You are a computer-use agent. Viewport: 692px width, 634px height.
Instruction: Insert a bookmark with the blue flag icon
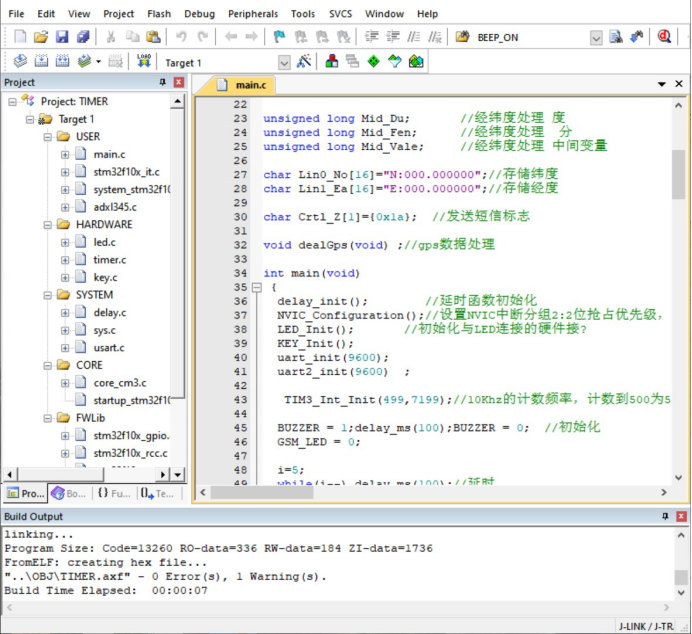coord(279,37)
